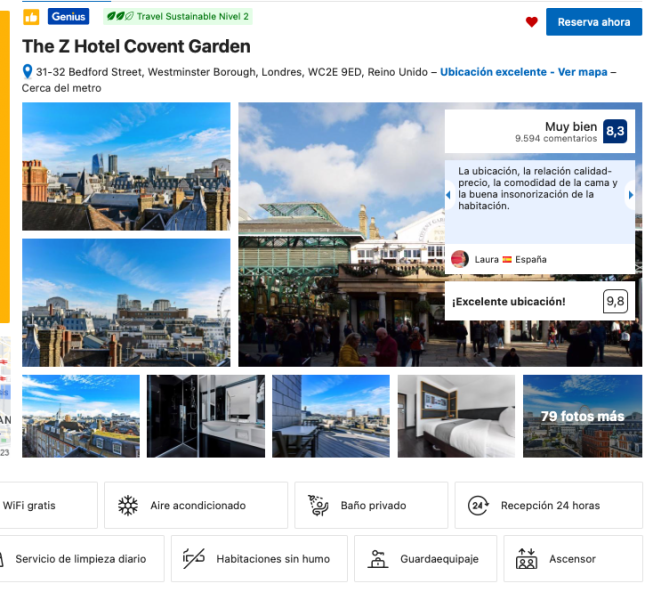Click the shower Baño privado icon

point(318,505)
